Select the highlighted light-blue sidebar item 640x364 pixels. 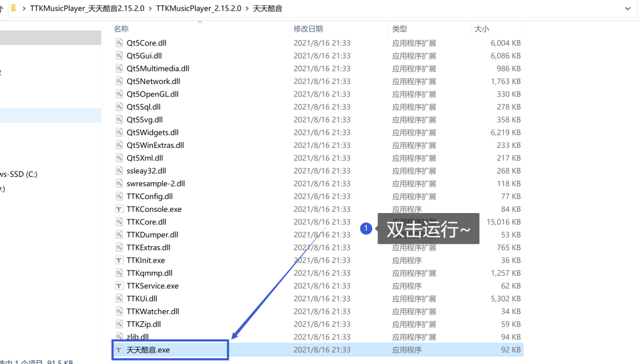(x=50, y=116)
